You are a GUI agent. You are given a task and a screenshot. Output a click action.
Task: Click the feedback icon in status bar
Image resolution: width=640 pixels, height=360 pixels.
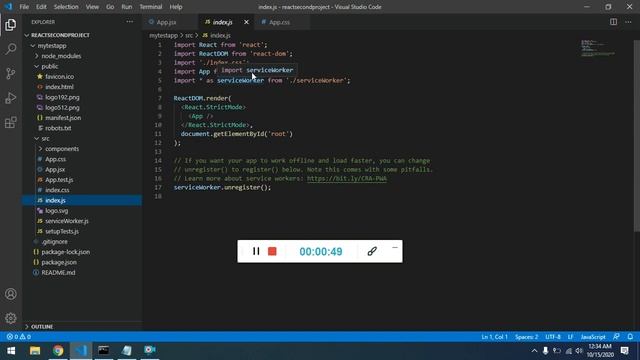[616, 337]
